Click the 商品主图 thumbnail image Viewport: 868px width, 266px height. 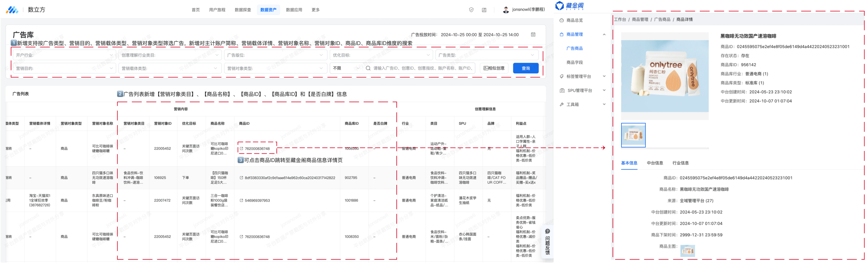(x=687, y=251)
